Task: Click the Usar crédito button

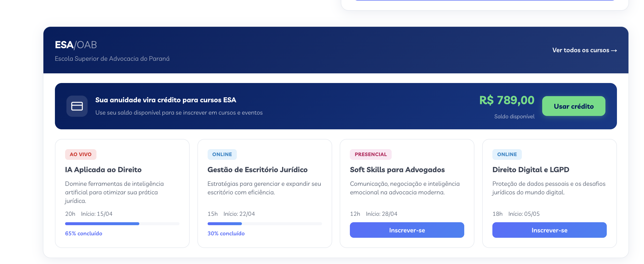Action: point(574,106)
